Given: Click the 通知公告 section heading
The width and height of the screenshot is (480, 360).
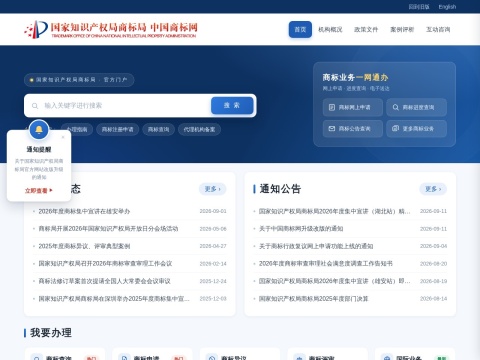Looking at the screenshot, I should (x=280, y=189).
